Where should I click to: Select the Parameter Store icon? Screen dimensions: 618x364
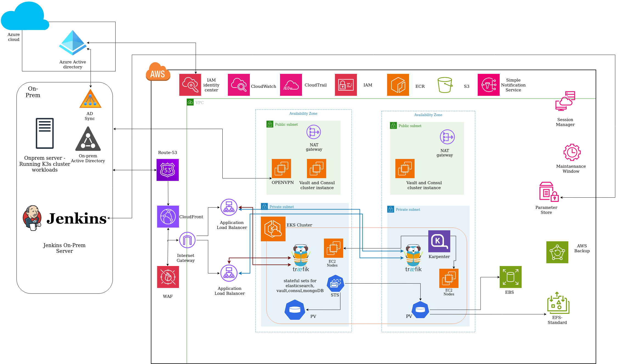[549, 192]
